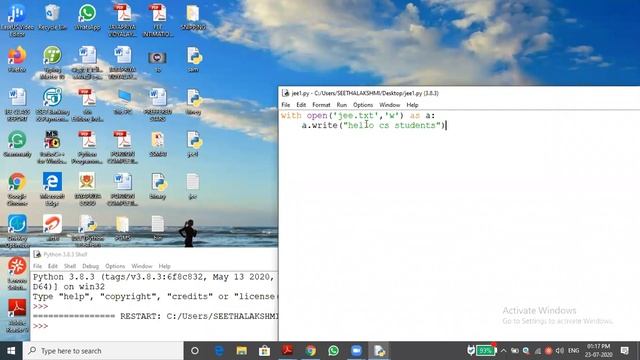Select the This PC desktop icon
Viewport: 640px width, 360px height.
tap(123, 101)
